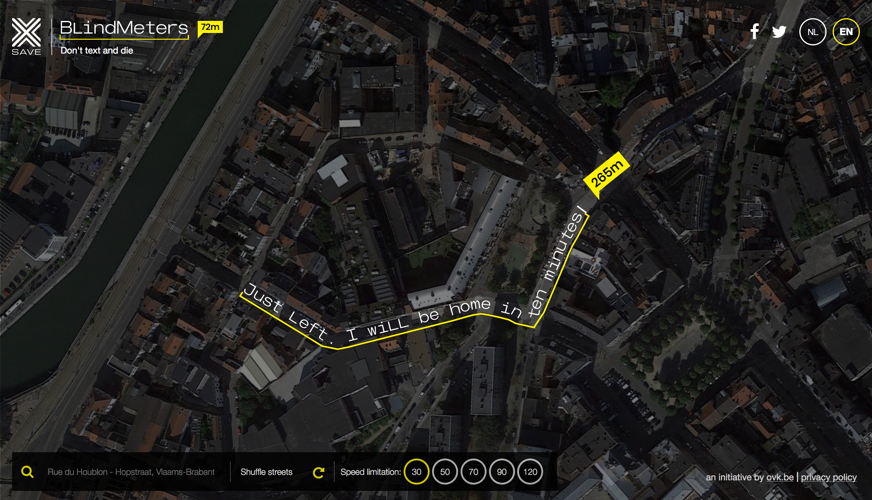Select the 70 speed limitation
Viewport: 872px width, 500px height.
[x=473, y=472]
